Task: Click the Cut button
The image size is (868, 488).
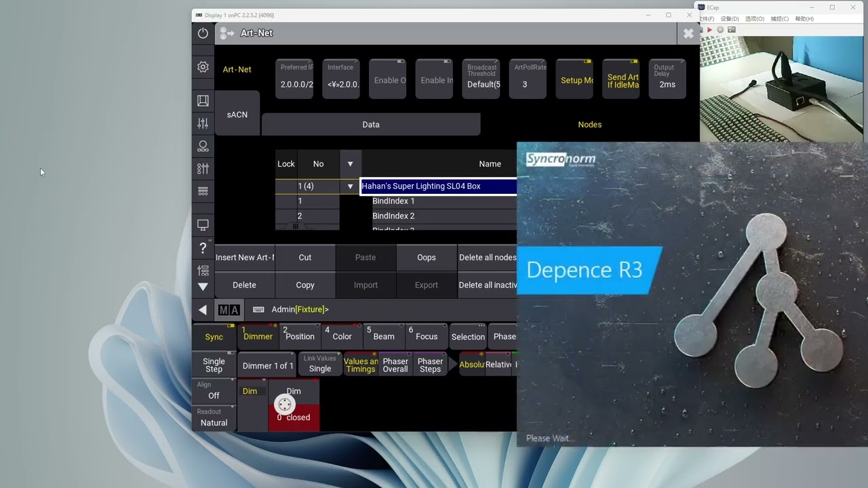Action: click(x=305, y=258)
